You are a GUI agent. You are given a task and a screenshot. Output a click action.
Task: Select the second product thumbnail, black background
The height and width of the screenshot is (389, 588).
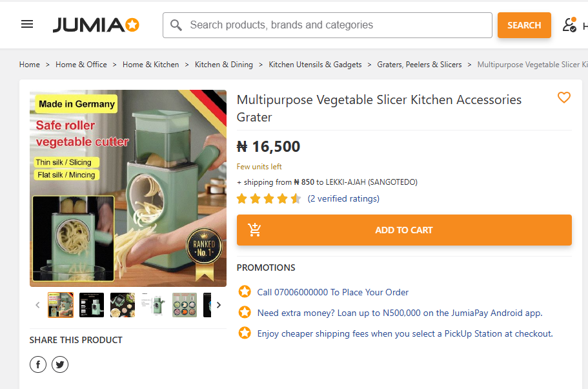[92, 305]
